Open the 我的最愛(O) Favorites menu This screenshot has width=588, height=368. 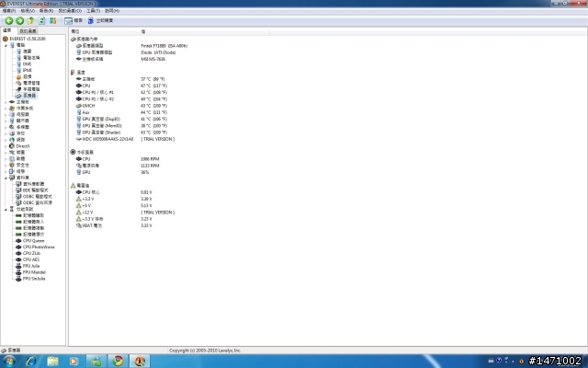pos(70,11)
